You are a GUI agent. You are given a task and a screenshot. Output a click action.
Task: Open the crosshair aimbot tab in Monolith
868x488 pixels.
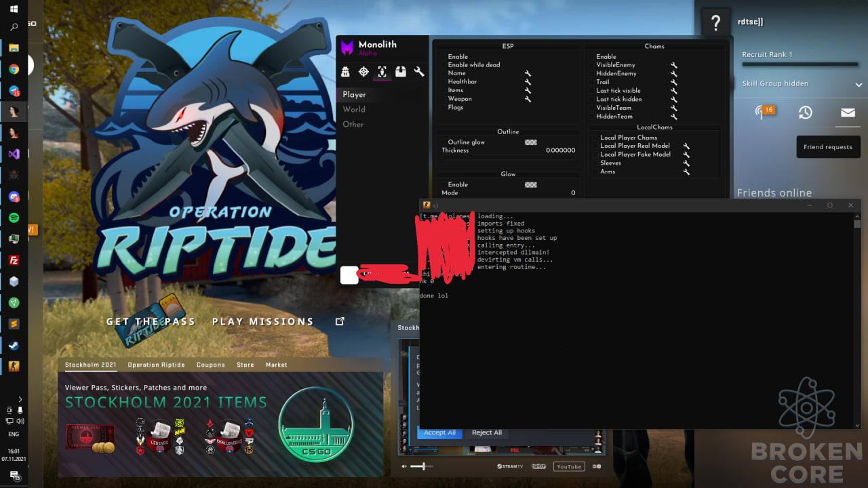pyautogui.click(x=363, y=71)
